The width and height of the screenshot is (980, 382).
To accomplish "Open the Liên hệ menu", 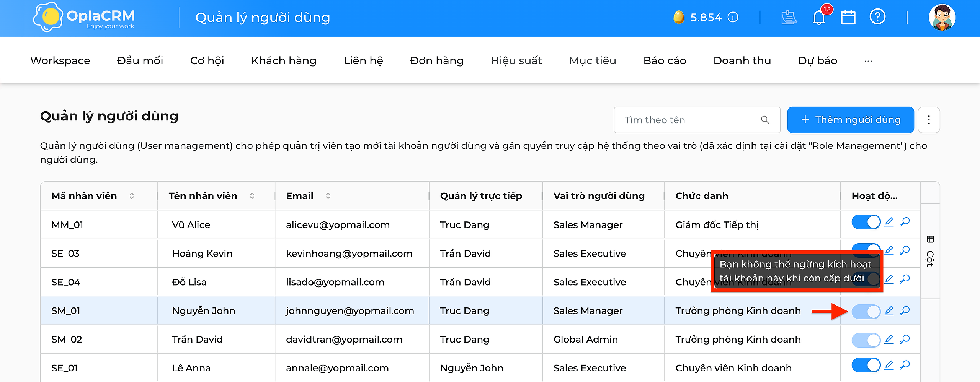I will tap(363, 61).
